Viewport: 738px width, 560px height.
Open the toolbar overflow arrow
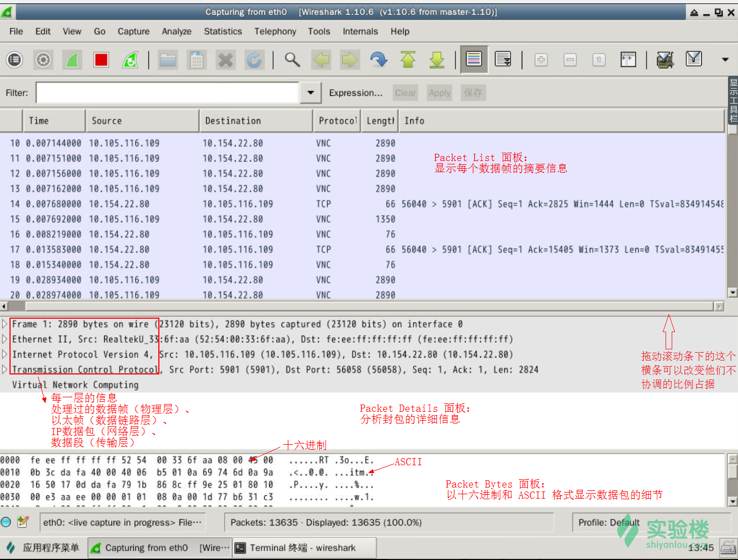(725, 60)
